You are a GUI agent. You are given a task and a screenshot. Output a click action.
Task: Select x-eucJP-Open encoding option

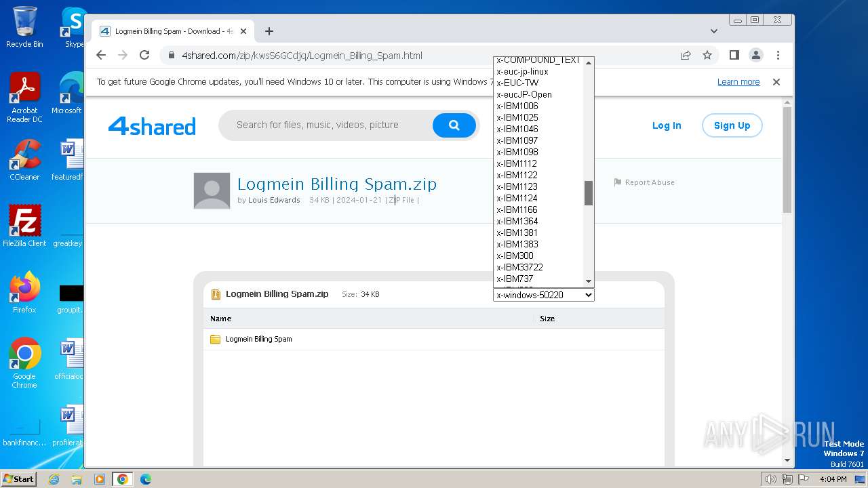pos(538,94)
